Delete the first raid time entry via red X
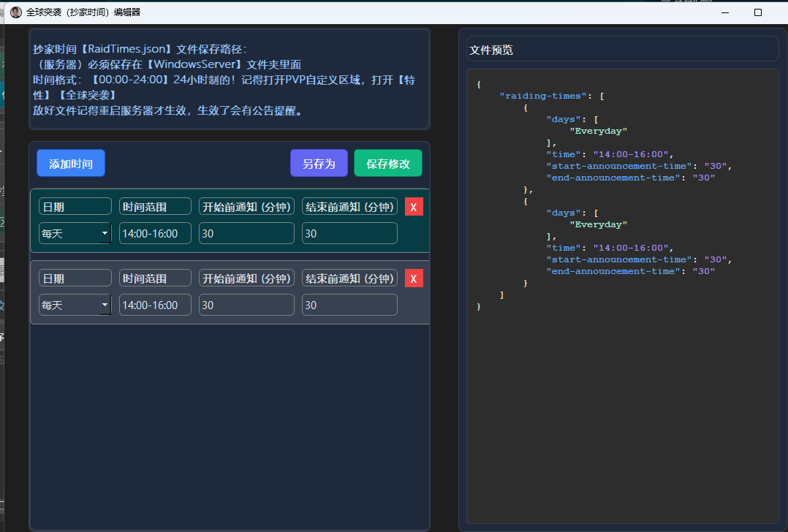This screenshot has height=532, width=788. [x=414, y=207]
